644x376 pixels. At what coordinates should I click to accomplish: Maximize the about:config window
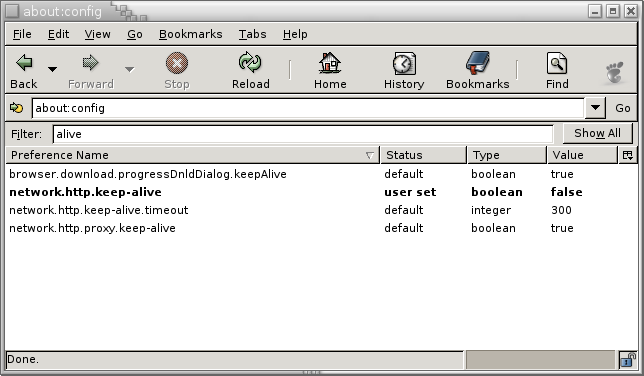613,11
